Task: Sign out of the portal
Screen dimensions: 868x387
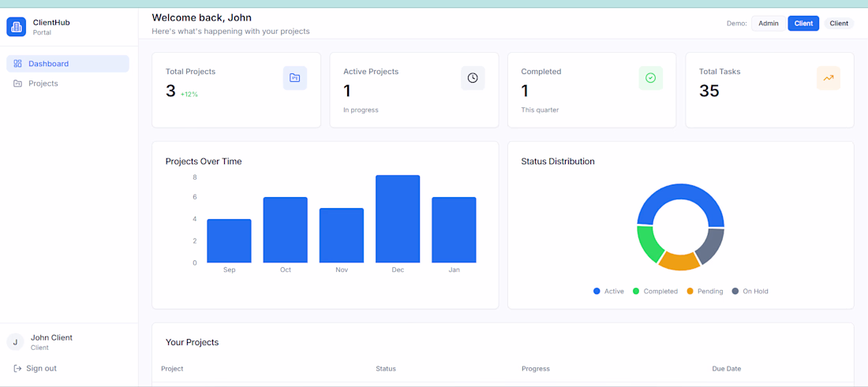Action: [x=35, y=368]
